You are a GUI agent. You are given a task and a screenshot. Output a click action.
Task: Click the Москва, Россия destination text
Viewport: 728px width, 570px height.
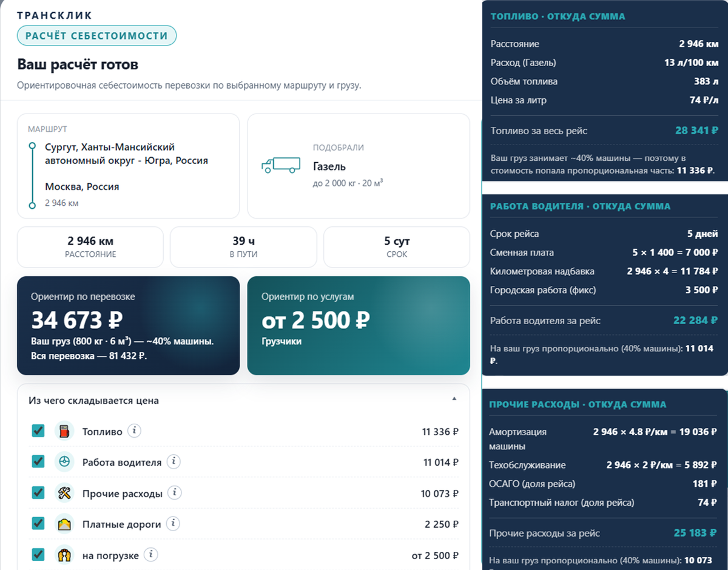[82, 186]
